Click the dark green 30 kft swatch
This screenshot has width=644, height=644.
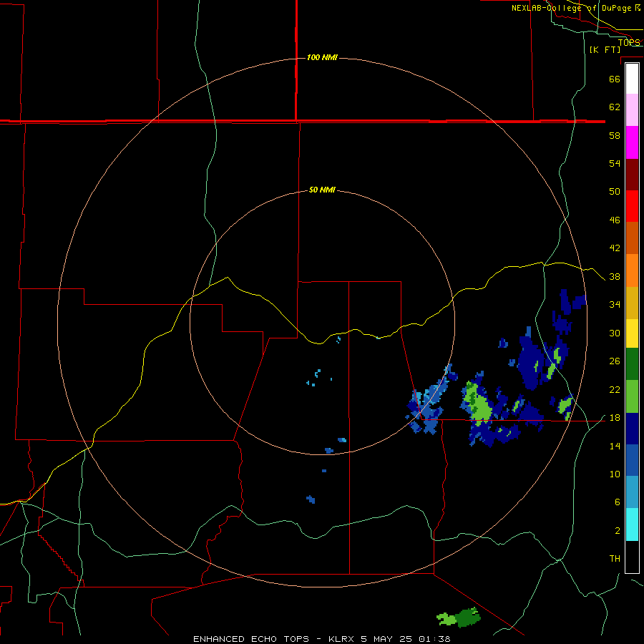point(632,364)
